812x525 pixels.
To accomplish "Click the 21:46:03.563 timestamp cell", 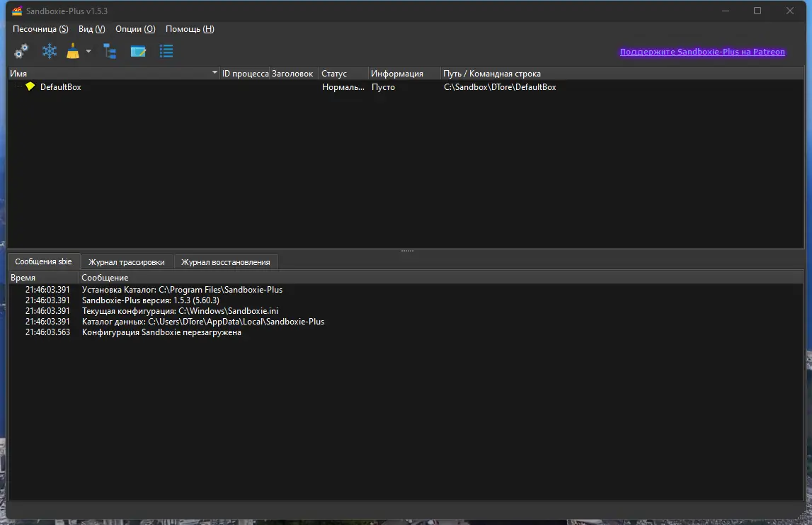I will coord(47,332).
